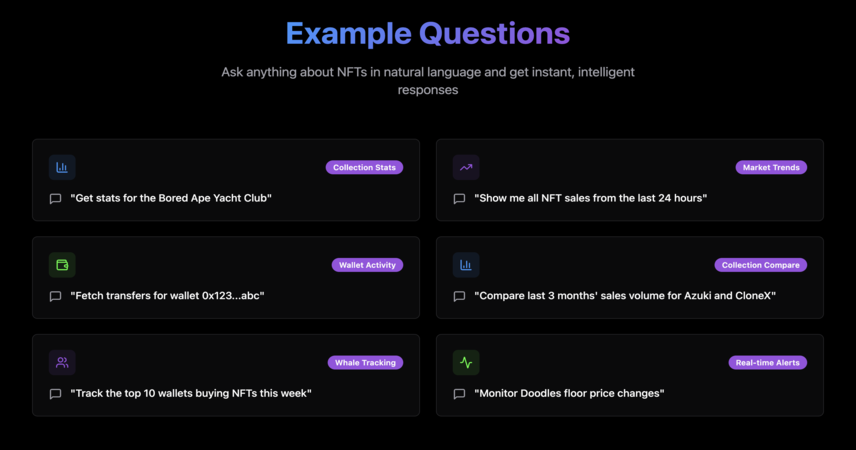856x450 pixels.
Task: Choose the Collection Compare tag
Action: 760,265
